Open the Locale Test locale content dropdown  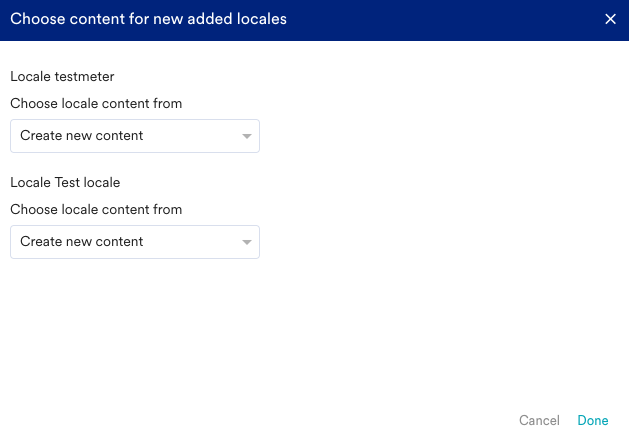point(134,242)
